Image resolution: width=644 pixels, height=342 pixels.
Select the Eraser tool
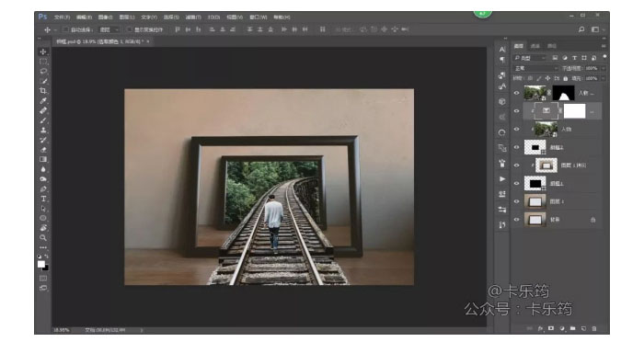pos(43,150)
